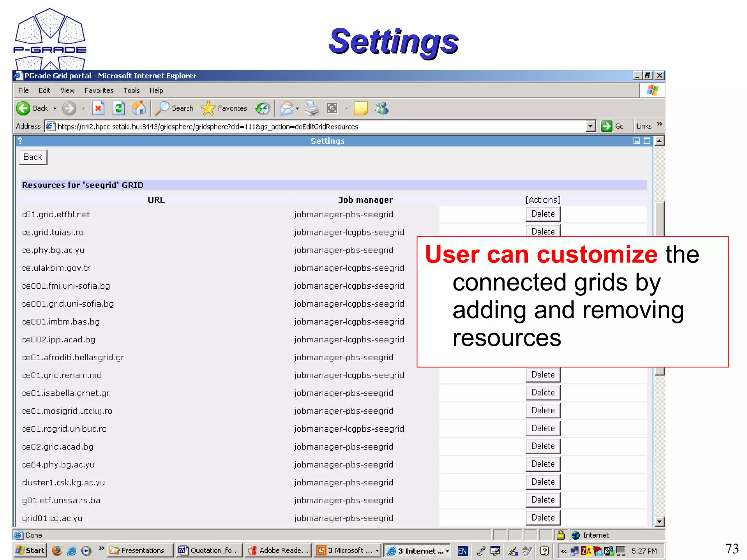Print the page with printer icon
This screenshot has height=560, width=747.
312,108
